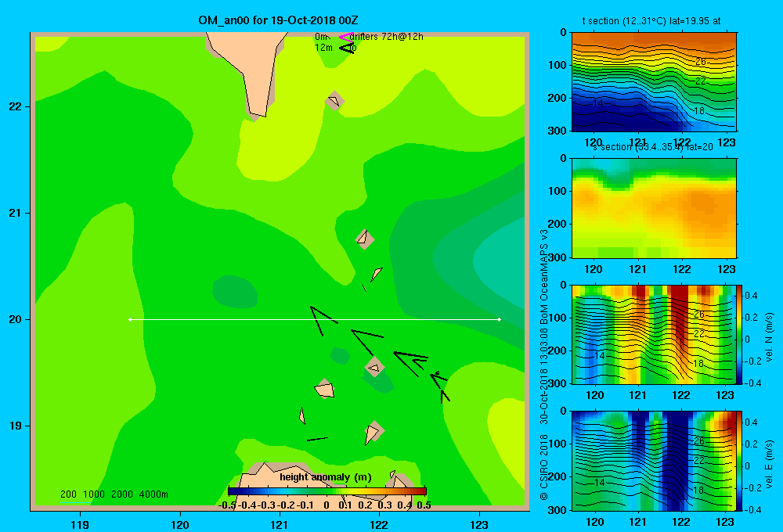Viewport: 783px width, 532px height.
Task: Click the "0.4" tick on the vel. N colorbar
Action: (x=751, y=296)
